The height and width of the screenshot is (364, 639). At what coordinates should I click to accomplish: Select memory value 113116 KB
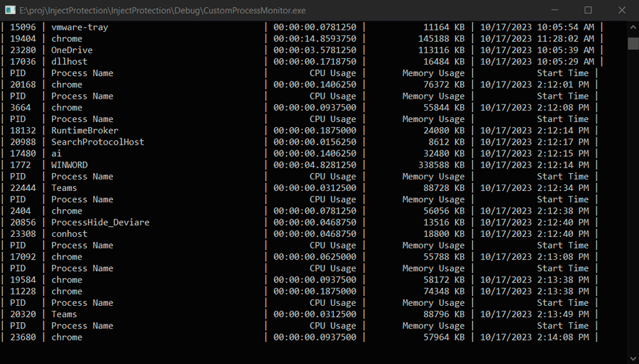(442, 50)
